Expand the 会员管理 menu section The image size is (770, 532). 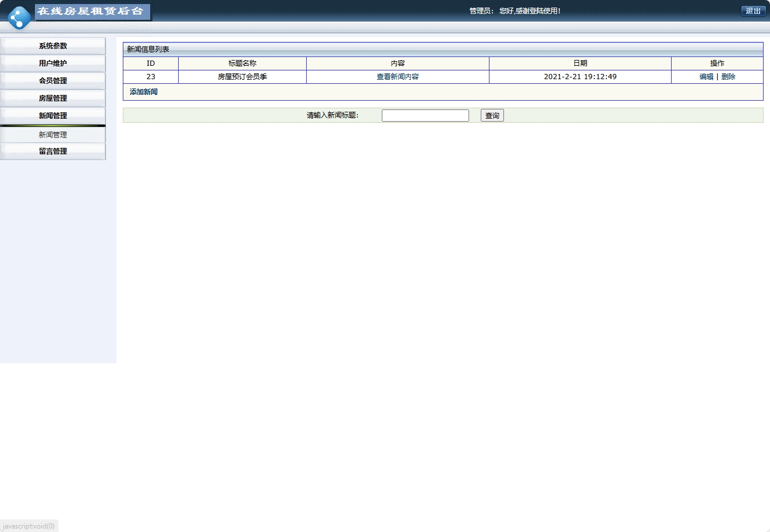pos(53,81)
